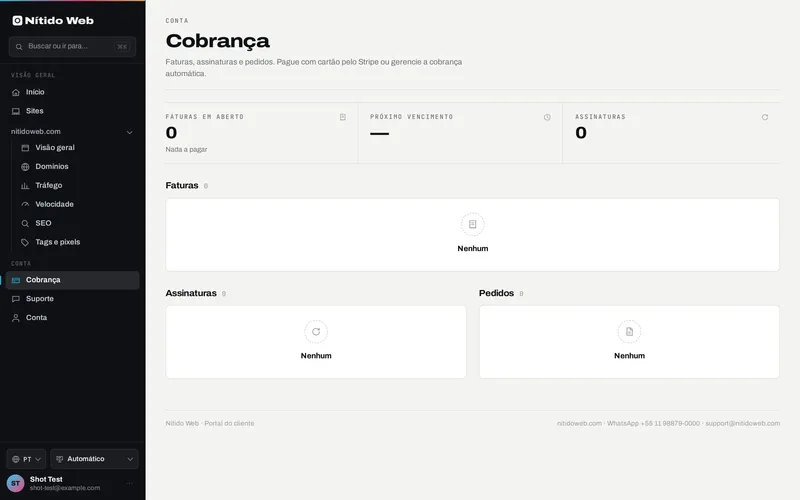Click the document icon in the empty Pedidos panel

[629, 332]
